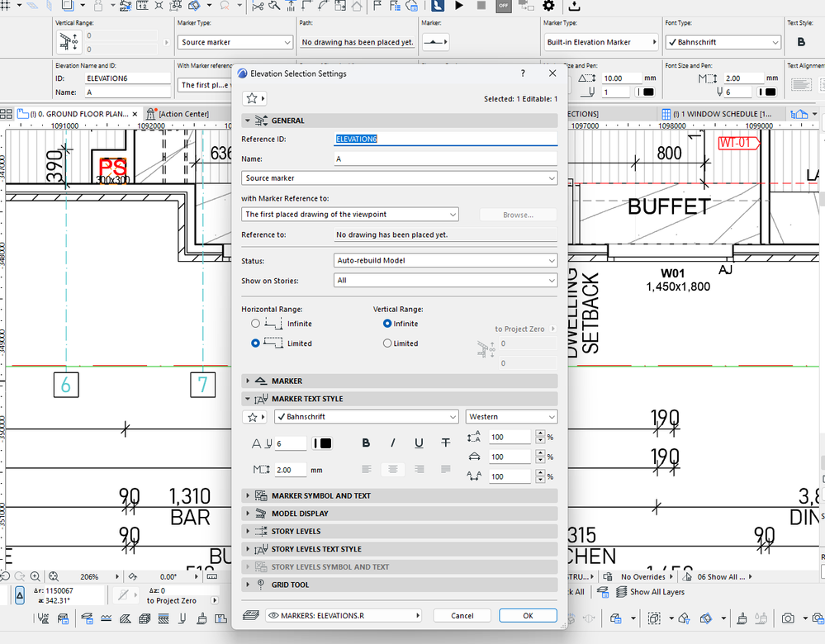Toggle Italic text style icon
The image size is (825, 644).
[x=392, y=443]
